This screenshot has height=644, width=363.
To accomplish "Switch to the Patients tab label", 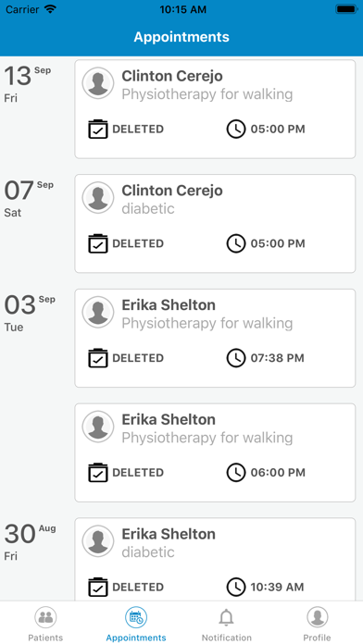I will coord(45,638).
